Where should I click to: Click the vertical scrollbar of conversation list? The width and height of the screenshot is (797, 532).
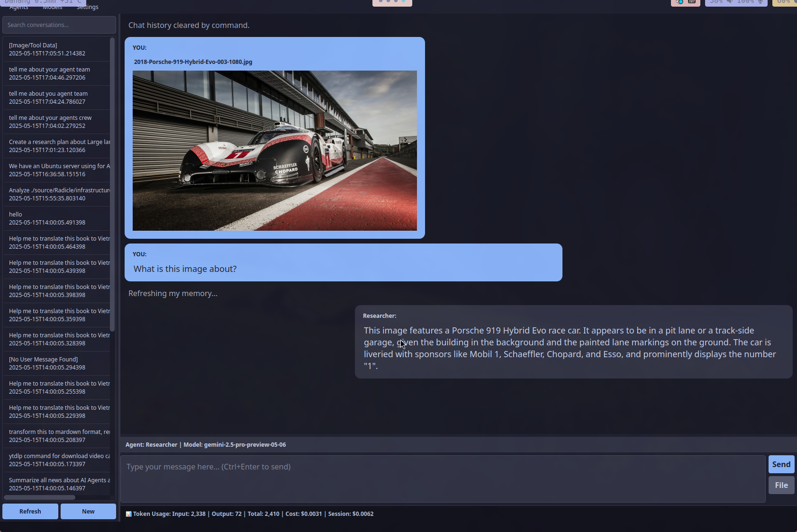pos(112,184)
